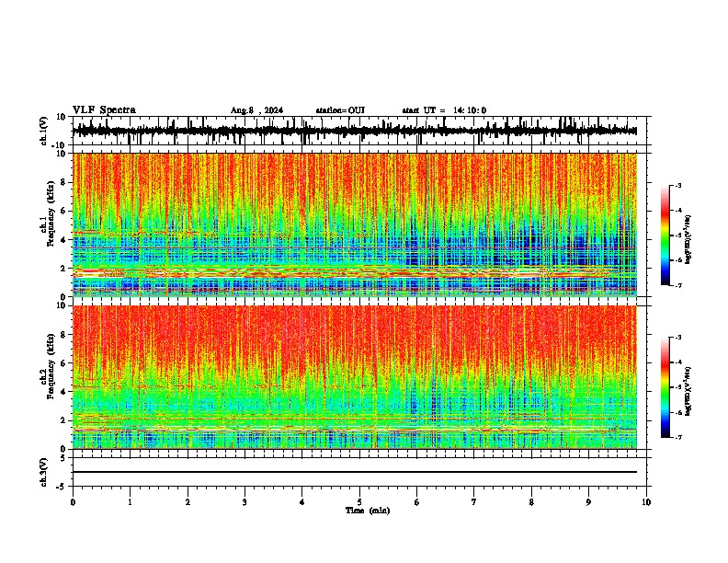This screenshot has width=728, height=563.
Task: Click time axis tick label '2'
Action: click(188, 502)
